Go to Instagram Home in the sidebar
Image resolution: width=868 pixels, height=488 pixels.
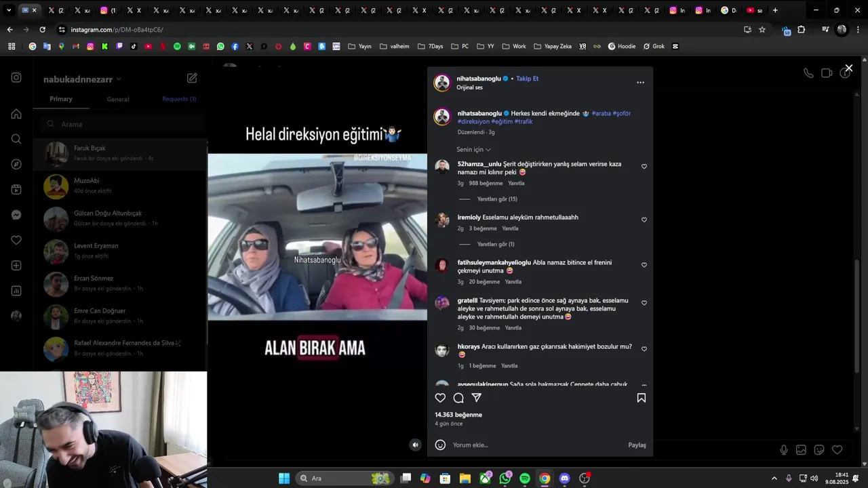point(16,114)
